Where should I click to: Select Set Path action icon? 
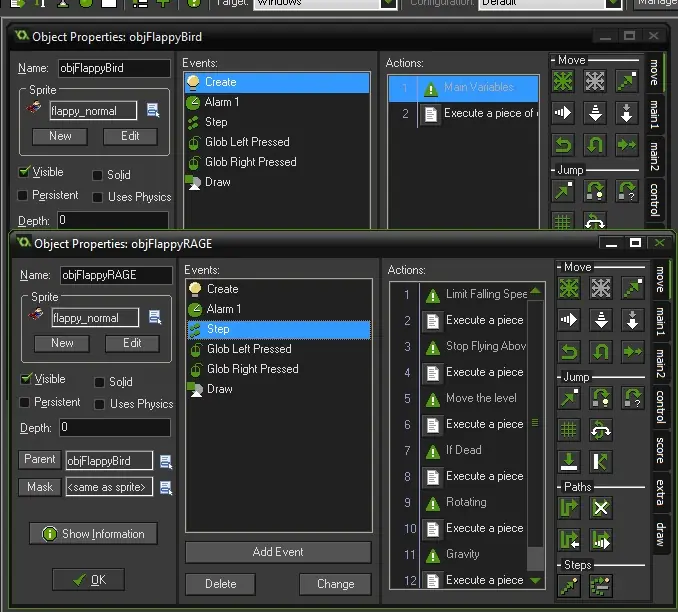point(569,508)
